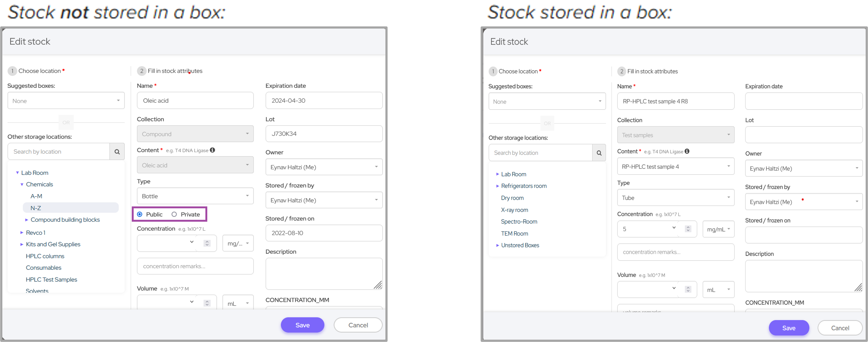Cancel editing the RP-HPLC test sample stock

click(x=840, y=328)
